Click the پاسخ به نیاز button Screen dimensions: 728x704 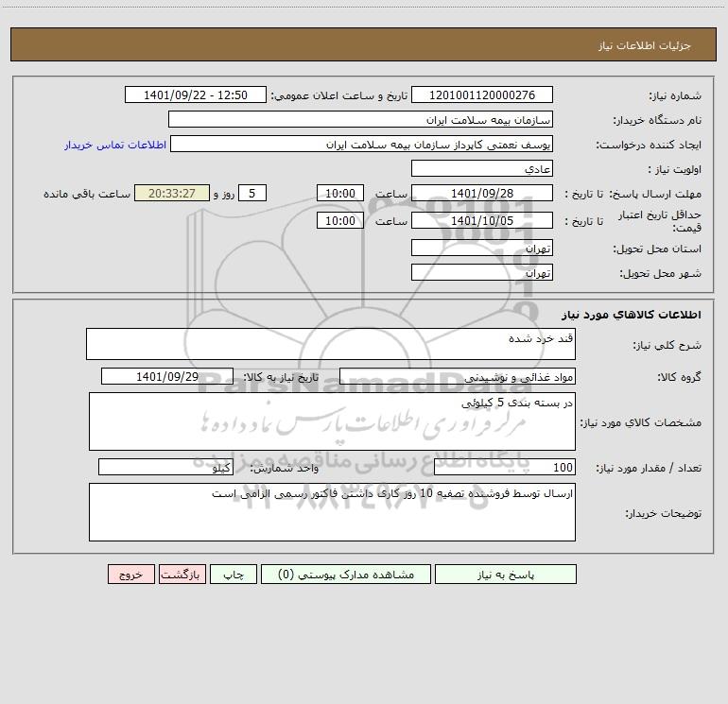505,575
